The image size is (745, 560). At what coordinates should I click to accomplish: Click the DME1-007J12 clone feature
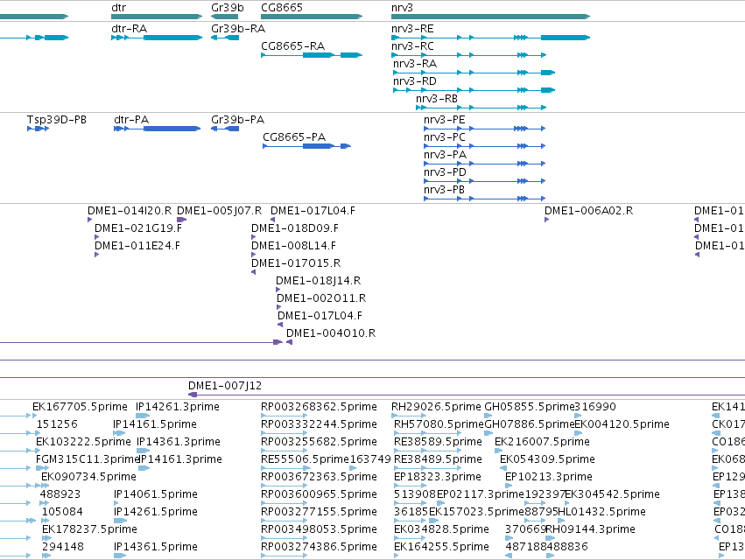467,395
